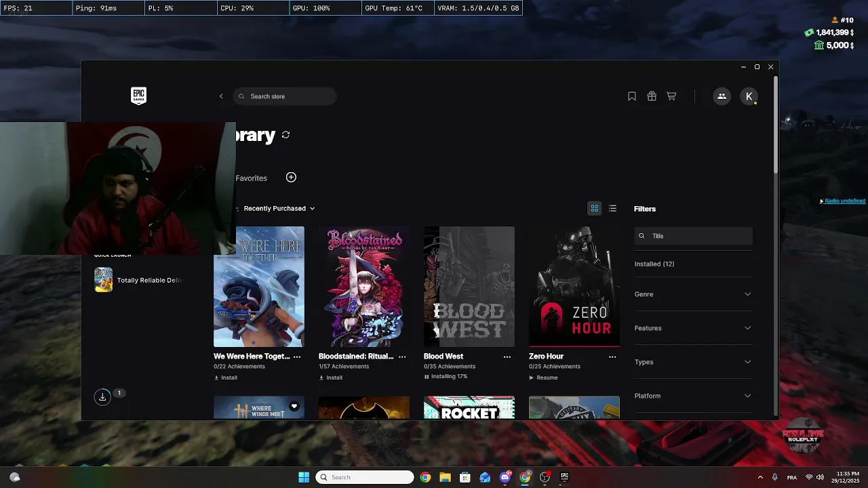Open the K profile avatar menu

749,96
